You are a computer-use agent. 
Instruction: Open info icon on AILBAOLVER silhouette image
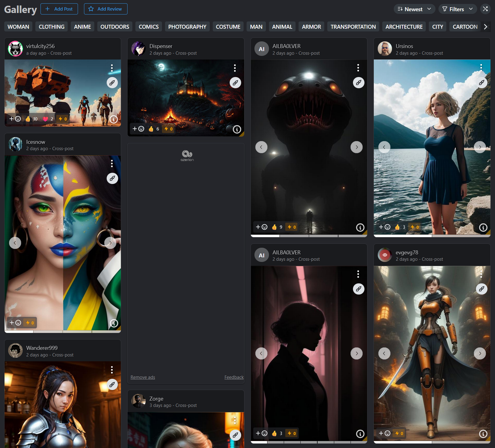(x=360, y=434)
